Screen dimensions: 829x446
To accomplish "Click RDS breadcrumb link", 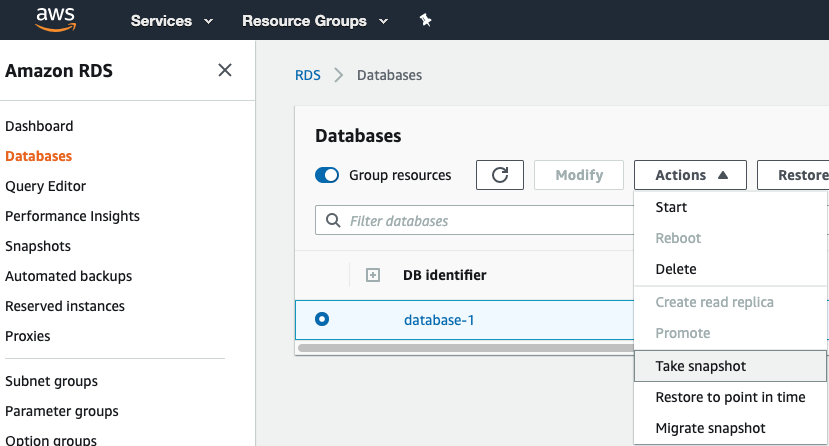I will click(x=308, y=75).
